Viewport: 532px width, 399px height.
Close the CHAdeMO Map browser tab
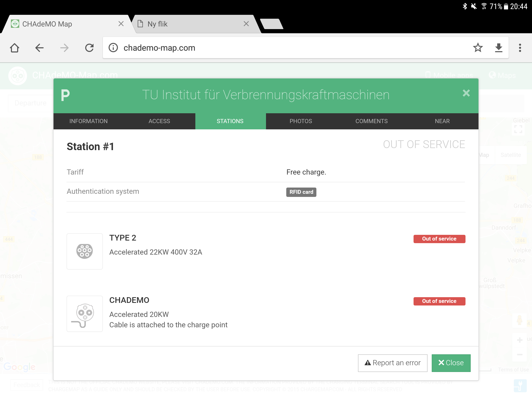click(x=121, y=24)
